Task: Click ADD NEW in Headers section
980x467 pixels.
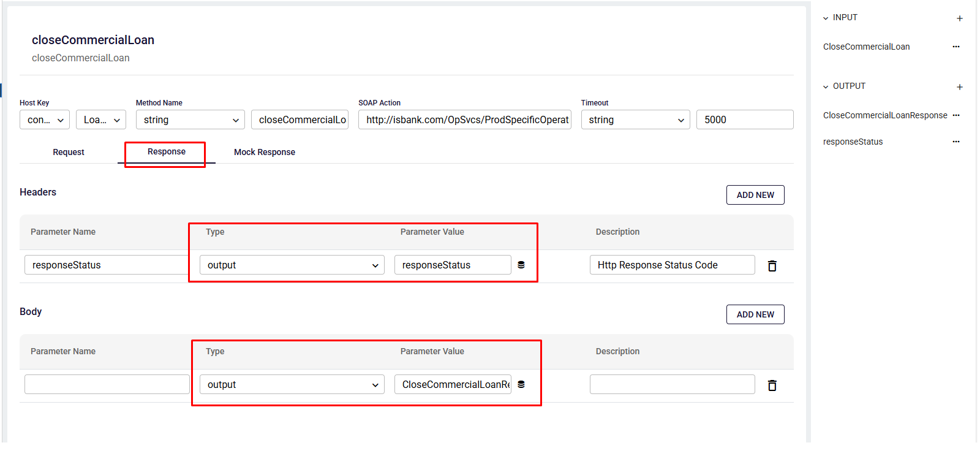Action: point(755,195)
